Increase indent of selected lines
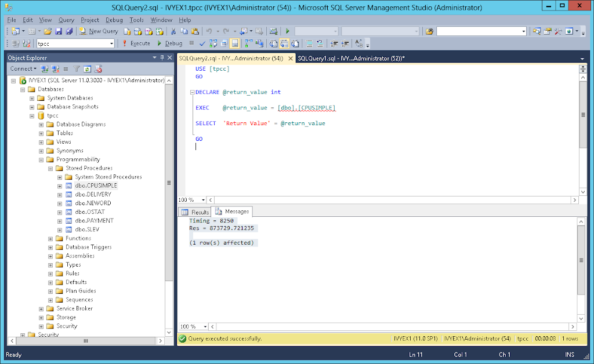This screenshot has height=364, width=594. [345, 43]
